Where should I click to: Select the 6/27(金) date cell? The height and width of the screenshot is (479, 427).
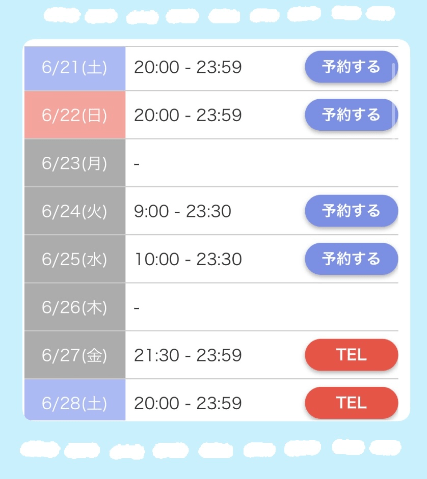(75, 355)
